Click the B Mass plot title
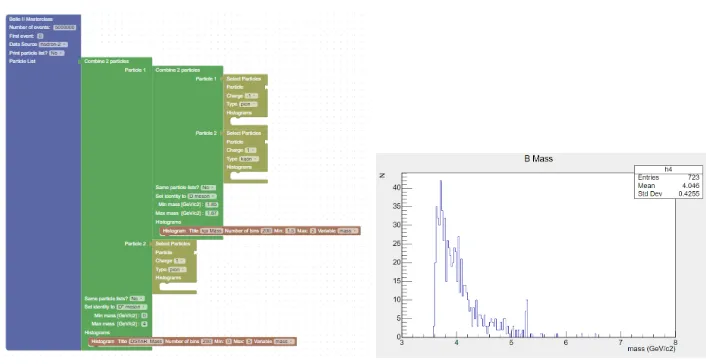The height and width of the screenshot is (364, 706). click(x=539, y=159)
